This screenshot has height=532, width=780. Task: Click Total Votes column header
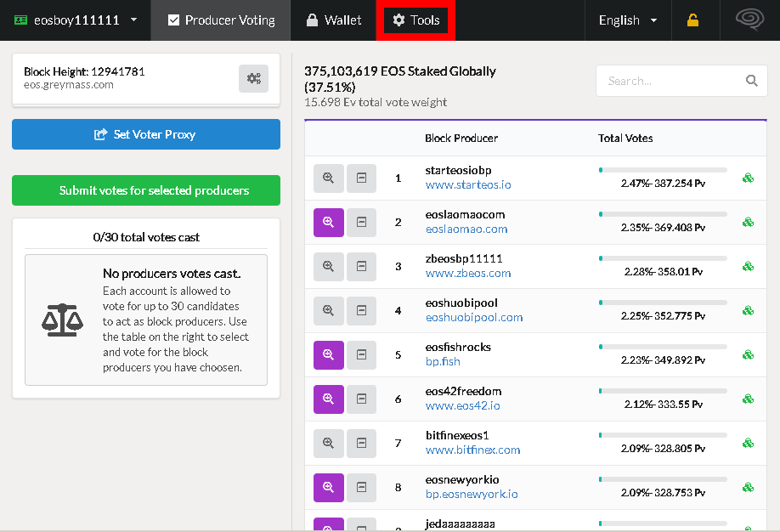click(x=625, y=139)
